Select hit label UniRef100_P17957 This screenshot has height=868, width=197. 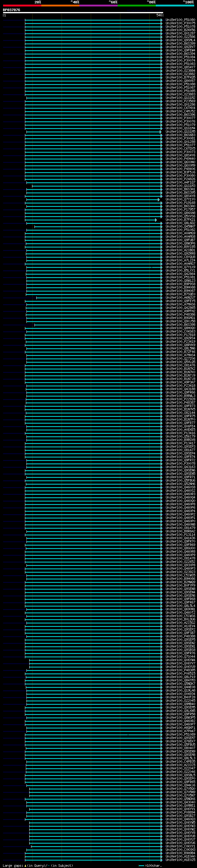coord(180,210)
